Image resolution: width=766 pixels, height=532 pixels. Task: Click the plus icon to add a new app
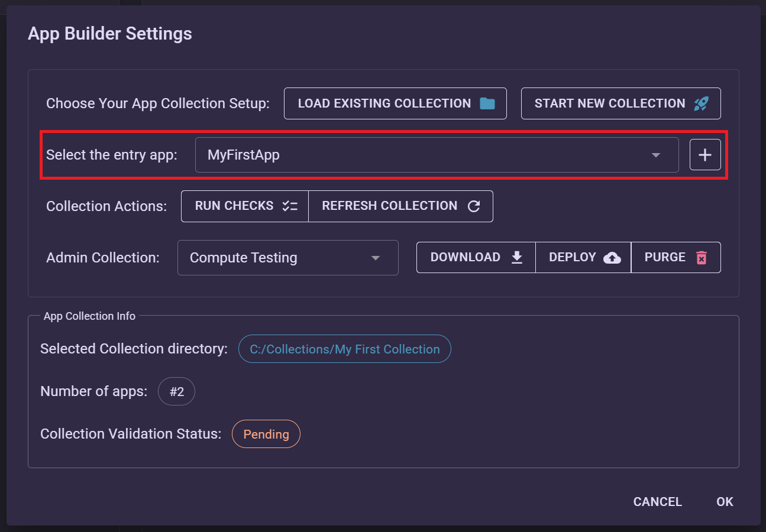pyautogui.click(x=704, y=154)
